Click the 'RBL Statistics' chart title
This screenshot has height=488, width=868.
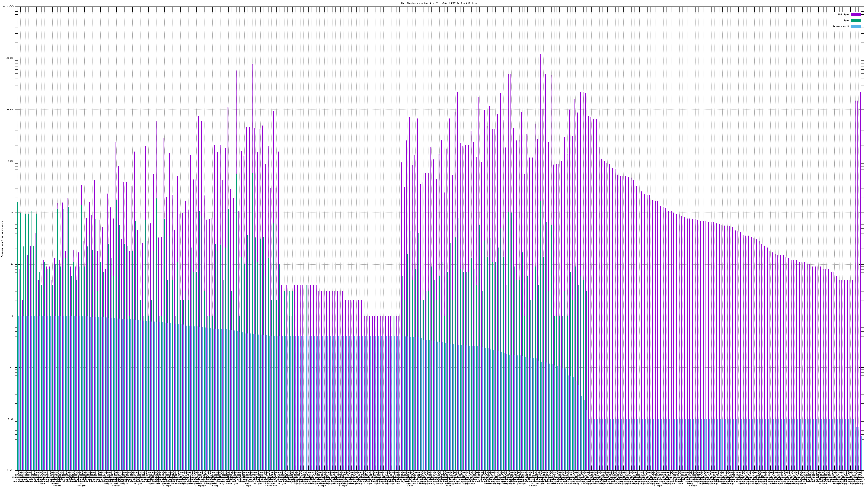coord(439,3)
